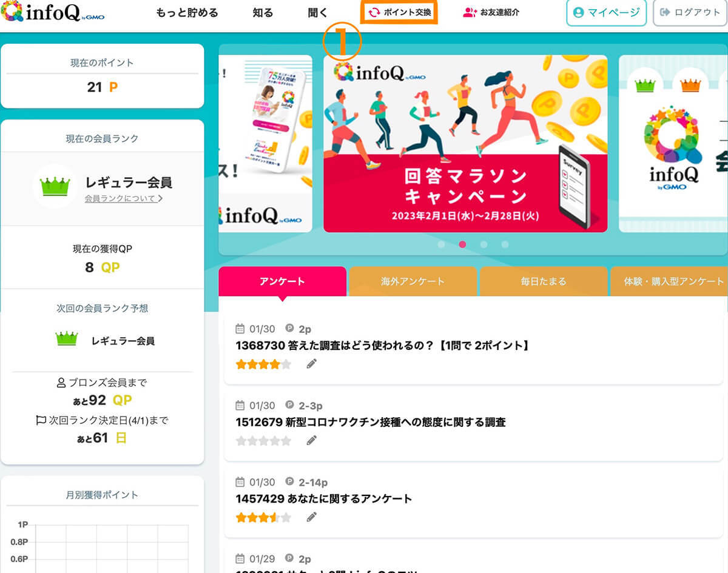Click the お友達紹介 person-plus icon
This screenshot has width=728, height=573.
point(470,12)
